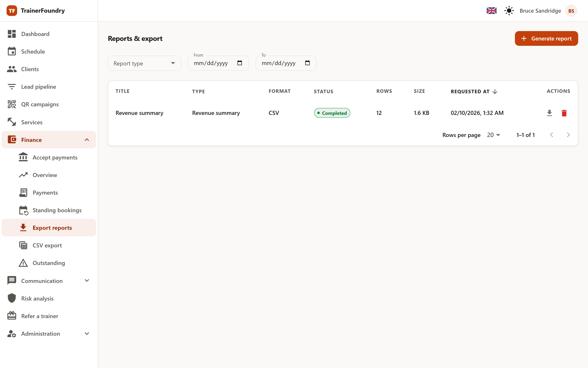Sort by Requested At column arrow
The height and width of the screenshot is (368, 588).
click(495, 92)
